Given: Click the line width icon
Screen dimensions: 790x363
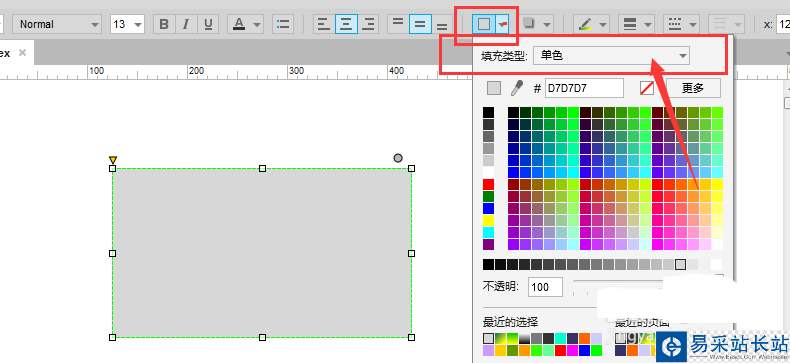Looking at the screenshot, I should [629, 24].
